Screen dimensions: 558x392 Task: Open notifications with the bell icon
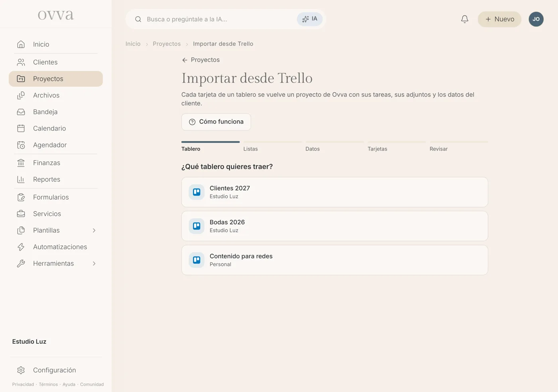(x=465, y=19)
